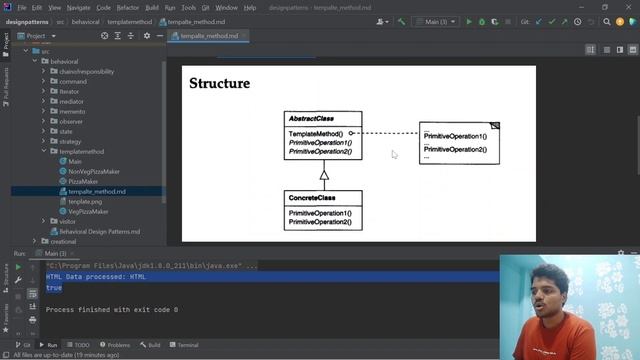The image size is (640, 360).
Task: Push commits with the Git arrow
Action: tap(564, 22)
